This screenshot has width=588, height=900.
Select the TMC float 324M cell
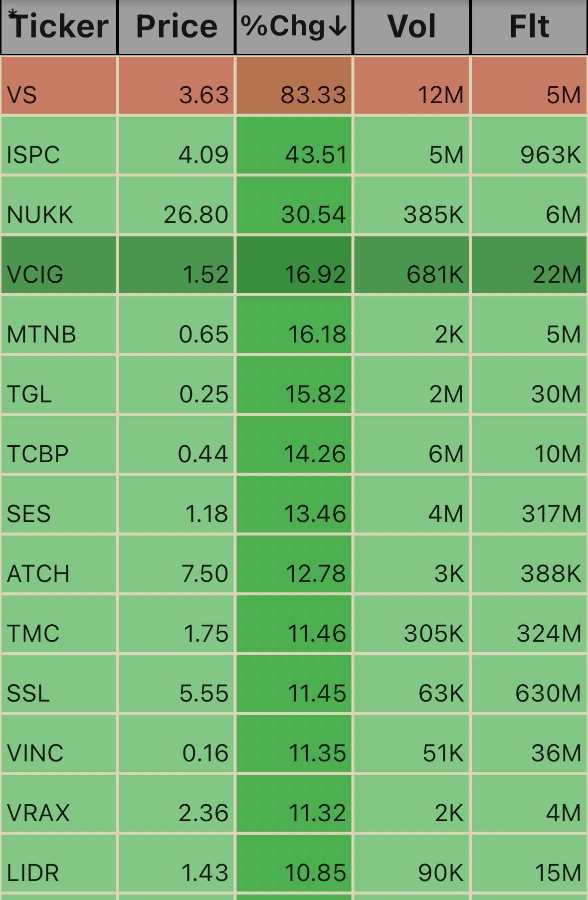[549, 633]
